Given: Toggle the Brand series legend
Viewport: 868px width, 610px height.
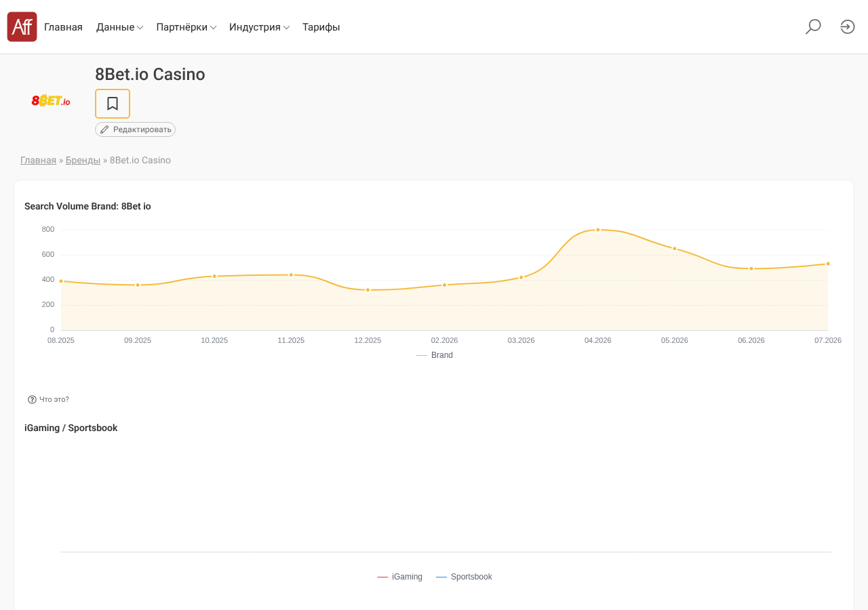Looking at the screenshot, I should [435, 355].
